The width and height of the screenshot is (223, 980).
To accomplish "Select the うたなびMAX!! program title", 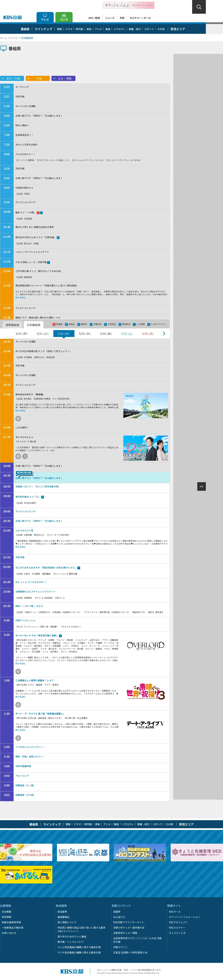I will pos(25,154).
